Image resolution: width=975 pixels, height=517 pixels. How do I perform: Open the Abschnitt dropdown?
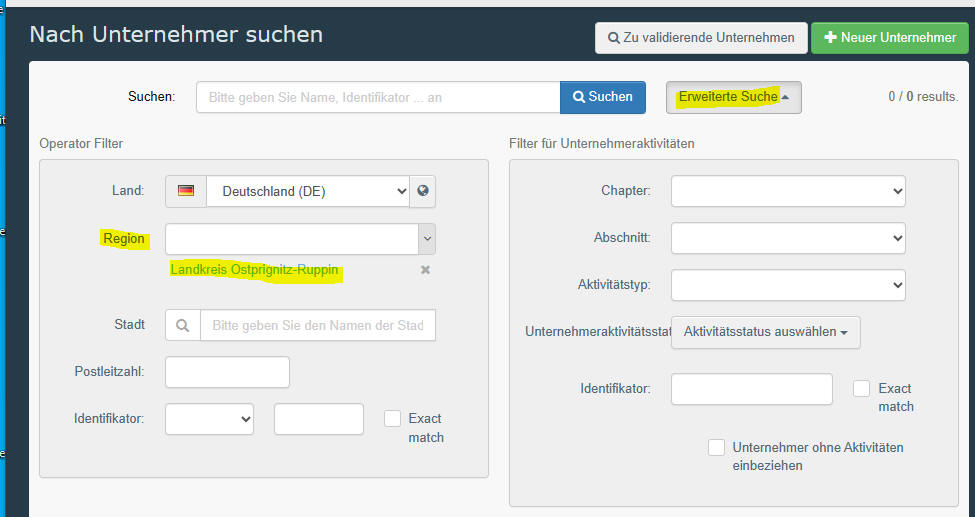[788, 238]
